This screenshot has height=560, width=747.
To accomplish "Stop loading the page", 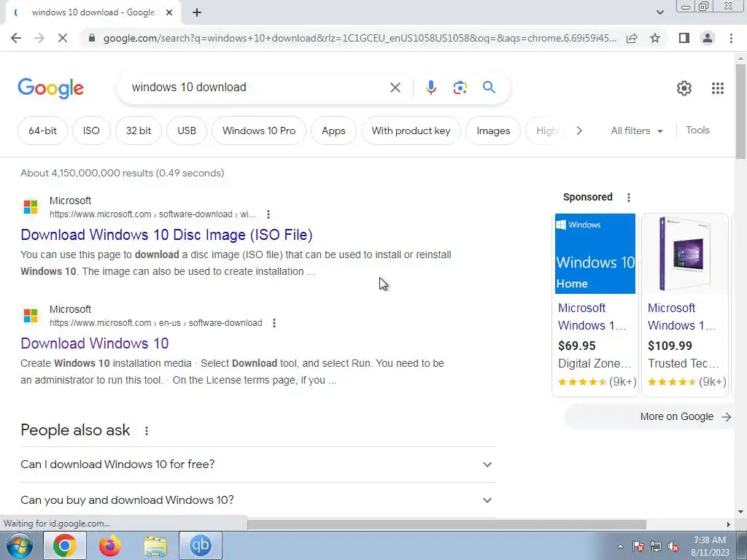I will point(63,38).
